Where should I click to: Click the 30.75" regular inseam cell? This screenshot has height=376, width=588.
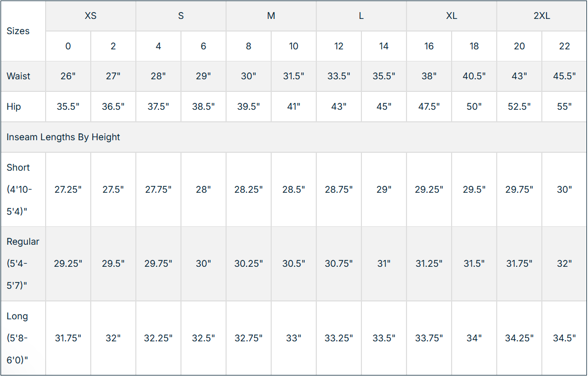click(x=339, y=264)
